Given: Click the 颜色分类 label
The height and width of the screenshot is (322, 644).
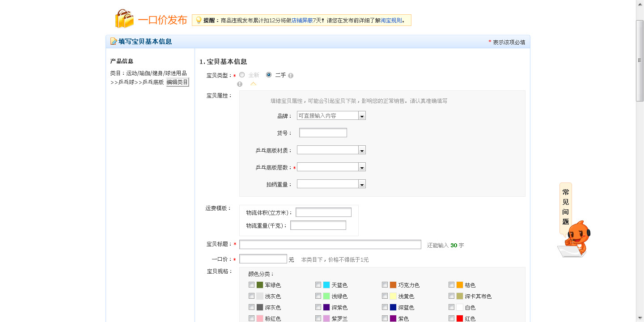Looking at the screenshot, I should pos(261,274).
